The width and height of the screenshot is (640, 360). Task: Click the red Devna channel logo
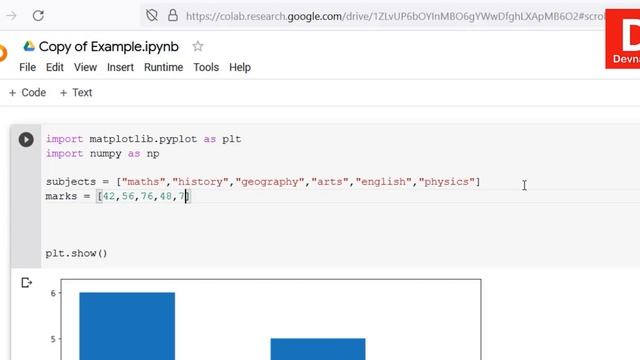click(622, 39)
